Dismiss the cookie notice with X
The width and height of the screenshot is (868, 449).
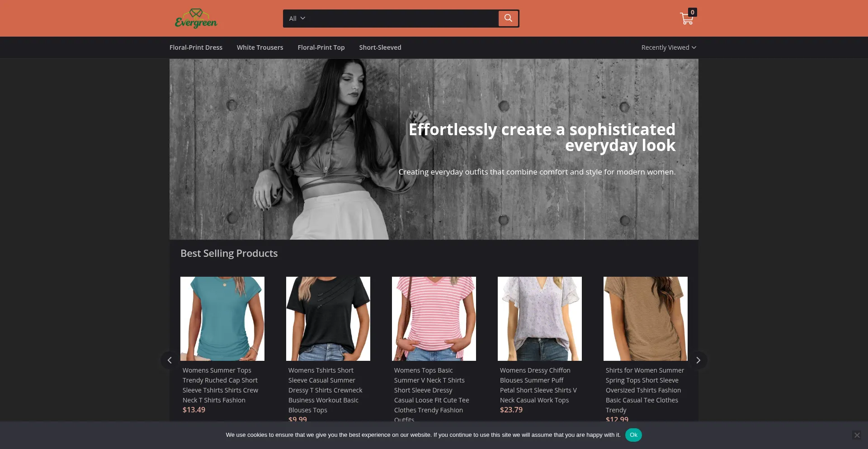(857, 435)
